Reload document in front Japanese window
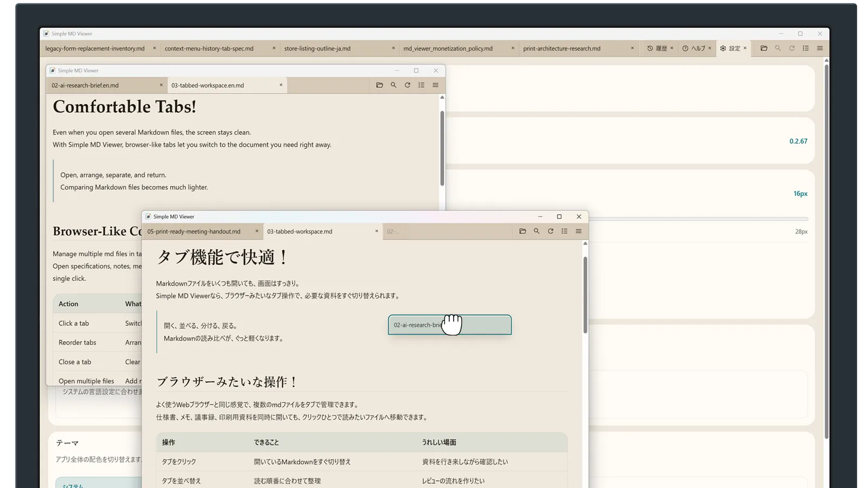 pos(551,231)
